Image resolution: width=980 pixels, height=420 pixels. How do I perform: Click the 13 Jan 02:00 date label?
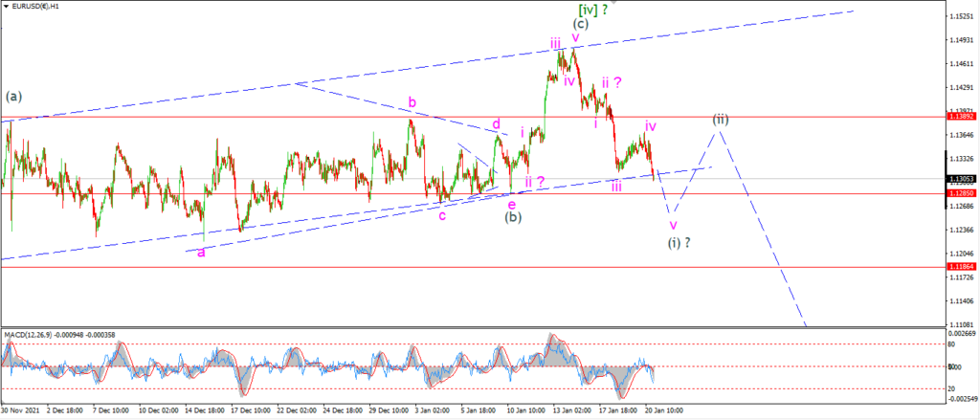(570, 410)
